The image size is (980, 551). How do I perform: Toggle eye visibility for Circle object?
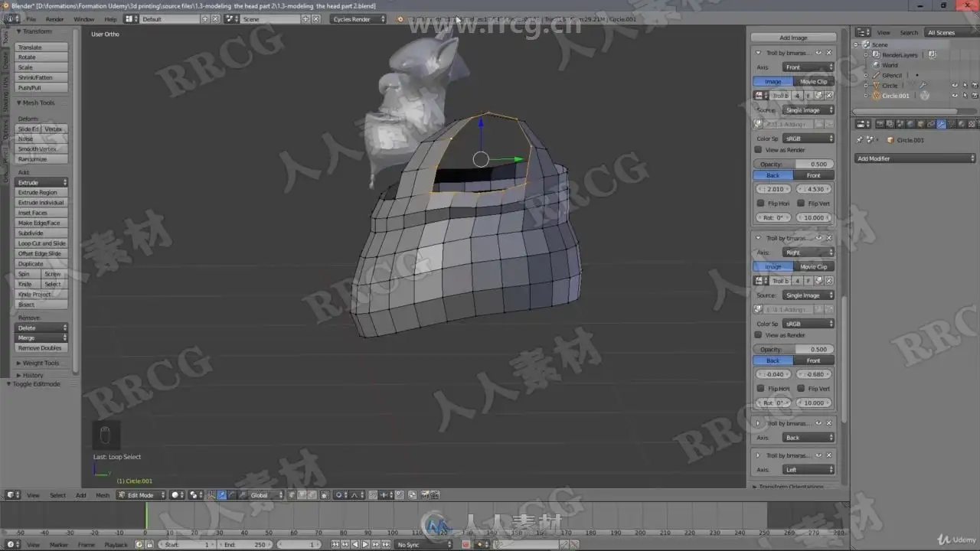[955, 85]
